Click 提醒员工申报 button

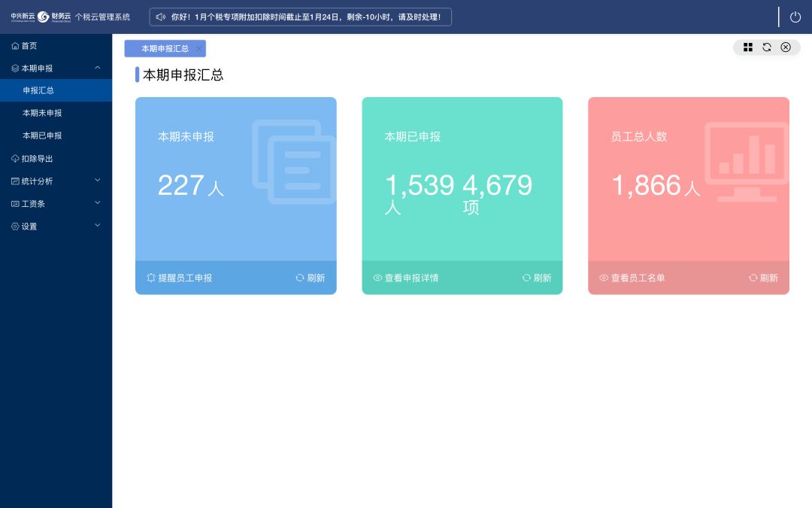click(179, 278)
